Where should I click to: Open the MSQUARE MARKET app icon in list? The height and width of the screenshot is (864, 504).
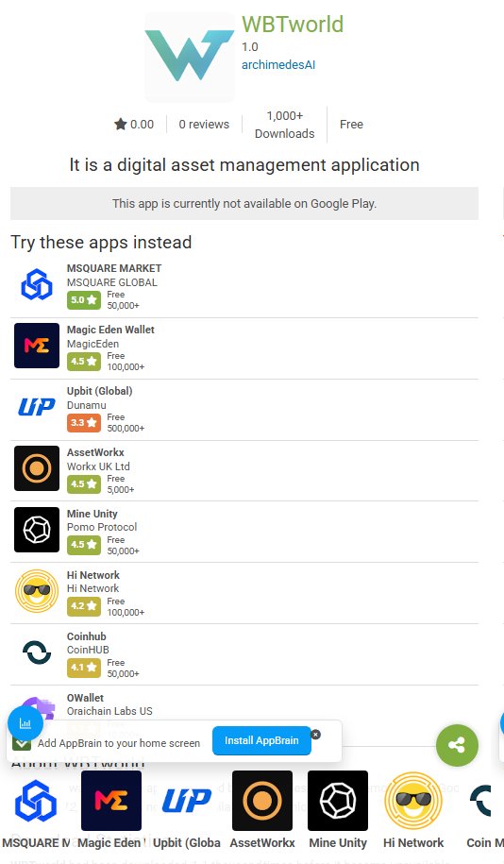[37, 284]
